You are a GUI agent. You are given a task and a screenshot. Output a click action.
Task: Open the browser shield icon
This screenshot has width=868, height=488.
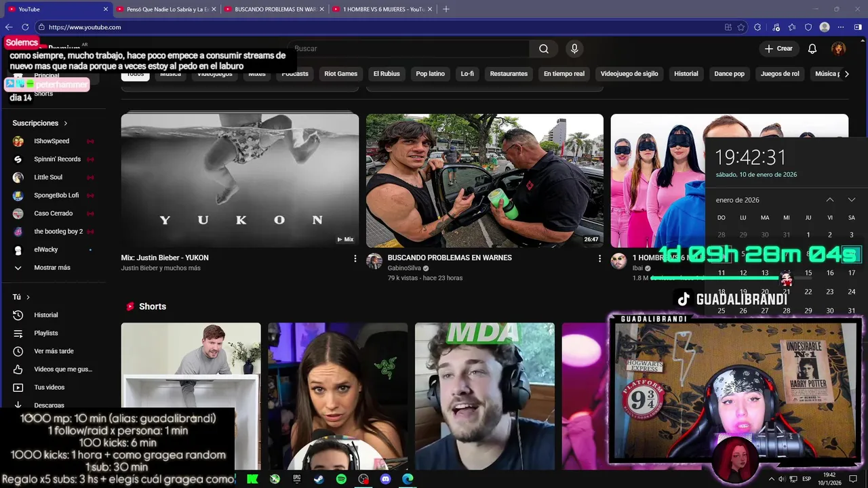pyautogui.click(x=808, y=27)
